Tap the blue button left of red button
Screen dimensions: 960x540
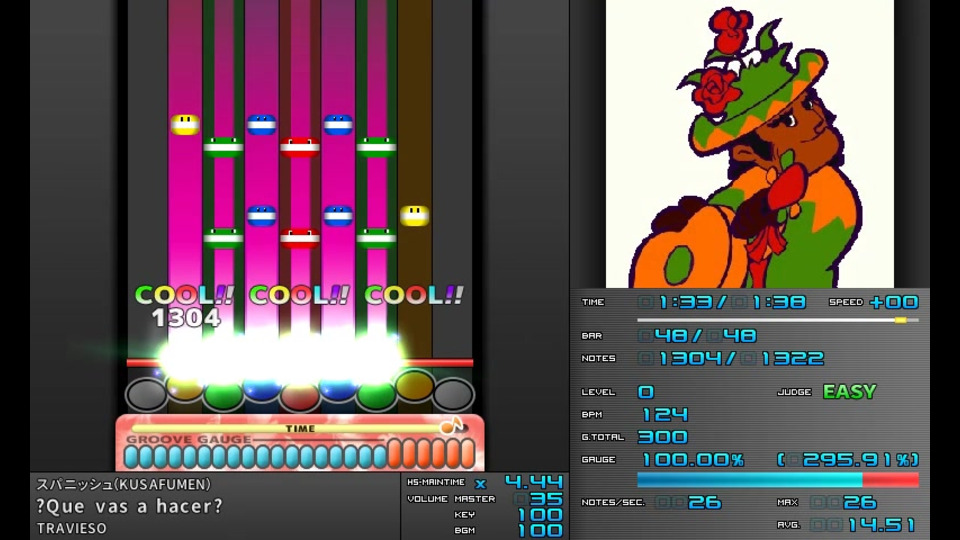(x=261, y=388)
